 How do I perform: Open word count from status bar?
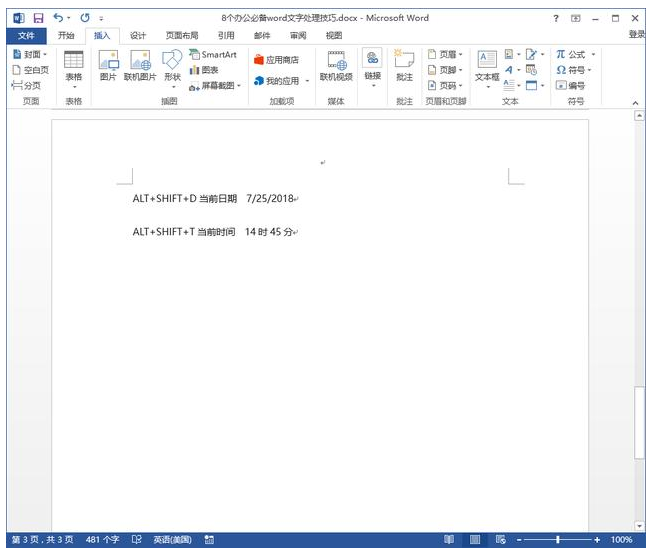102,539
